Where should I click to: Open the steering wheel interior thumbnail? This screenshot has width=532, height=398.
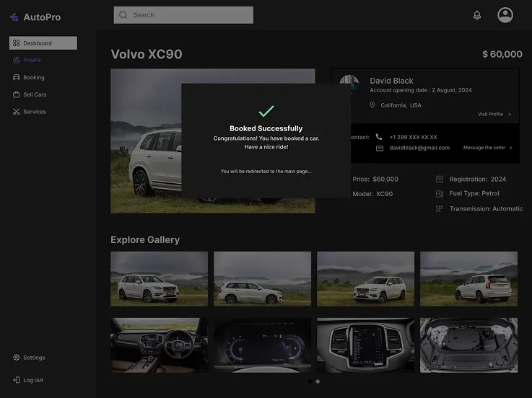(x=159, y=345)
